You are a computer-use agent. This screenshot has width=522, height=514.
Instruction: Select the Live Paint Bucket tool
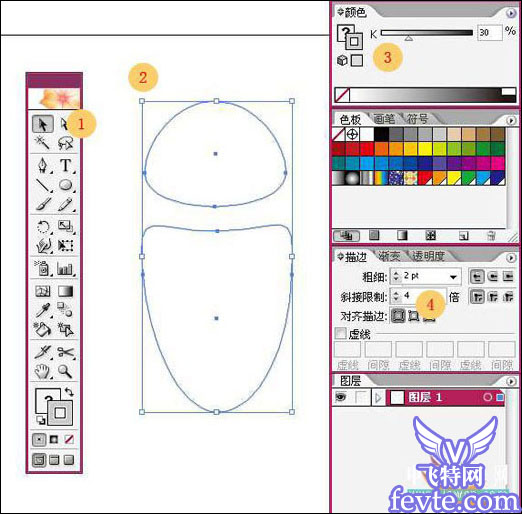[x=43, y=329]
